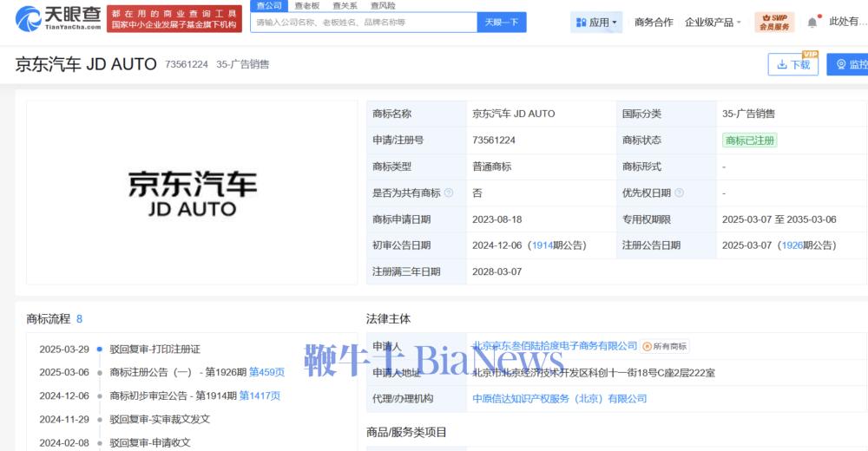The image size is (868, 451).
Task: Click the 所有商标 badge next to applicant
Action: [x=666, y=346]
